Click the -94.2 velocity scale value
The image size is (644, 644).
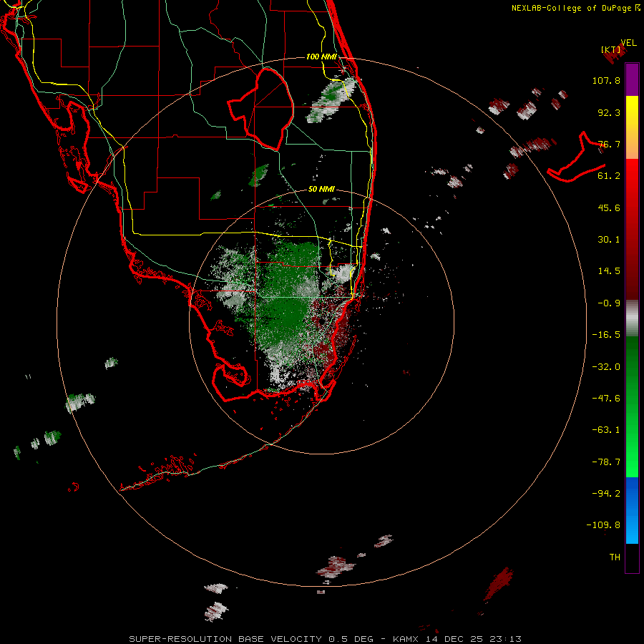(x=606, y=494)
